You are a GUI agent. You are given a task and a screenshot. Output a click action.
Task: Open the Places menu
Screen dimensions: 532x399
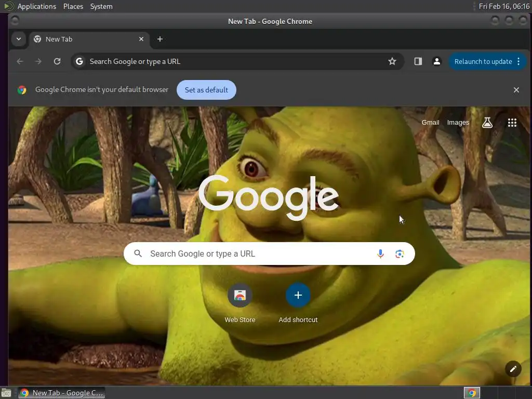click(x=73, y=6)
